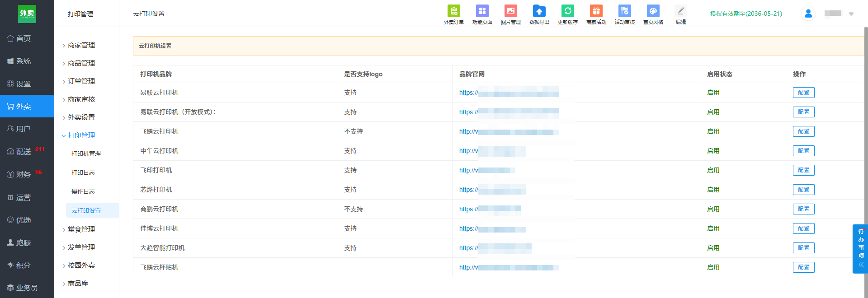
Task: Click 配置 for 佳博云打印机
Action: 803,228
